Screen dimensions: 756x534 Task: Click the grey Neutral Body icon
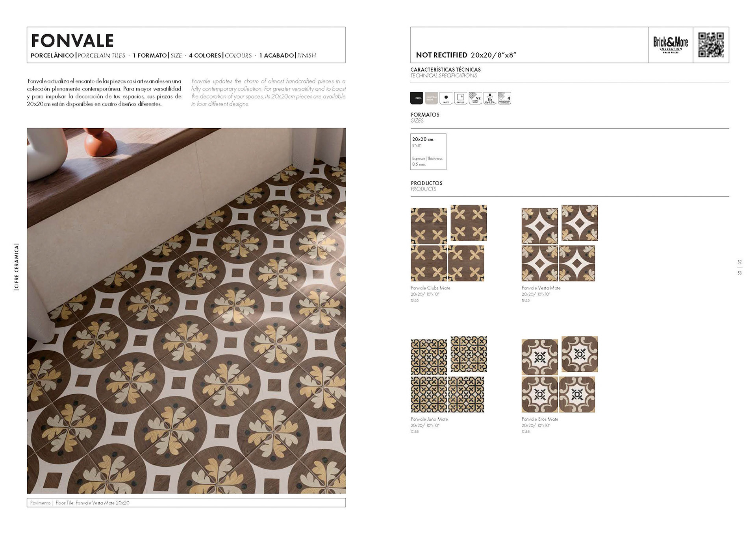[432, 98]
